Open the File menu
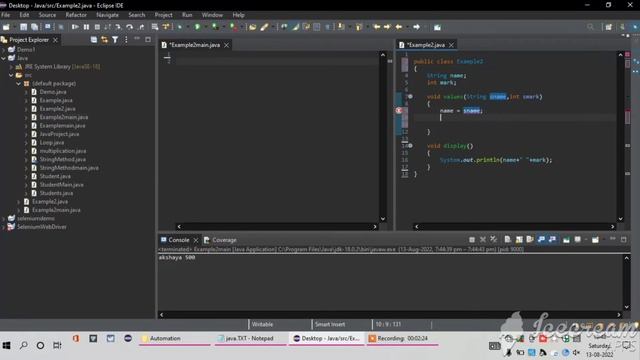 point(6,15)
